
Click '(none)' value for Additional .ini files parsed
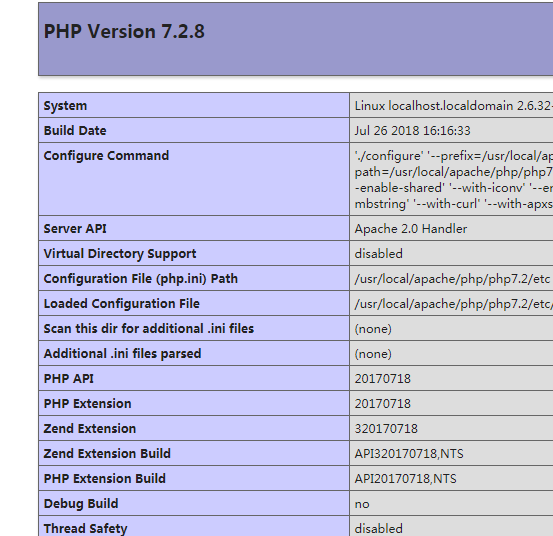tap(373, 354)
